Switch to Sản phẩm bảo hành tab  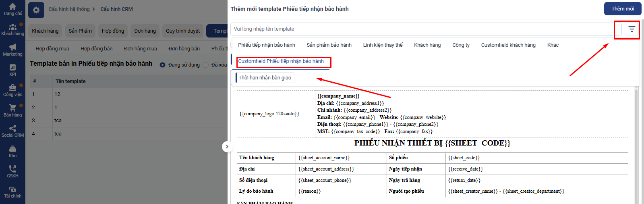point(329,45)
